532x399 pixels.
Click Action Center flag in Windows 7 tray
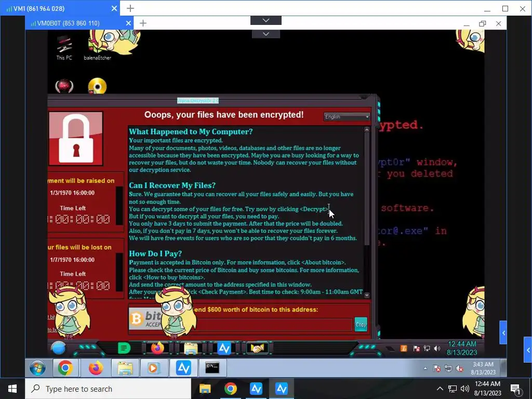(437, 368)
